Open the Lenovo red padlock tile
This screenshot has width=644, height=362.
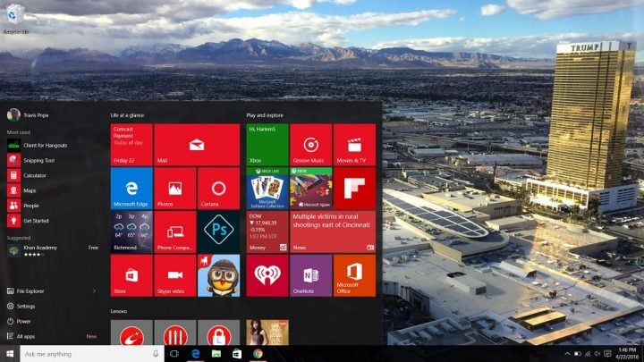tap(218, 333)
